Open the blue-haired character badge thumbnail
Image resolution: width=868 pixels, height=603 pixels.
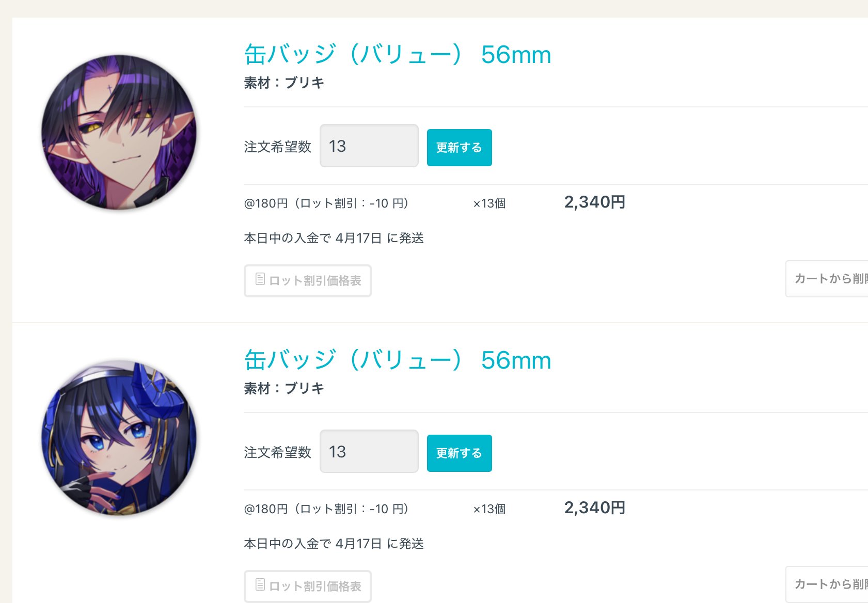(x=119, y=438)
